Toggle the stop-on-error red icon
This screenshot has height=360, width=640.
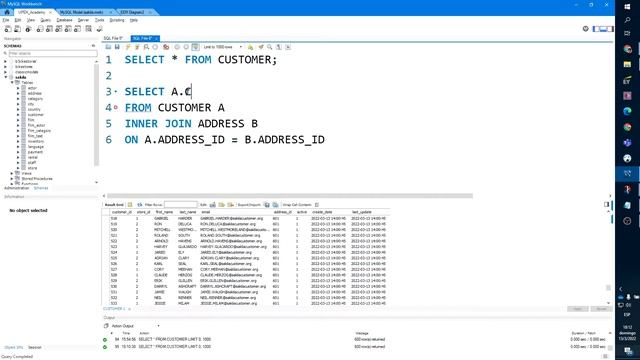click(x=166, y=47)
